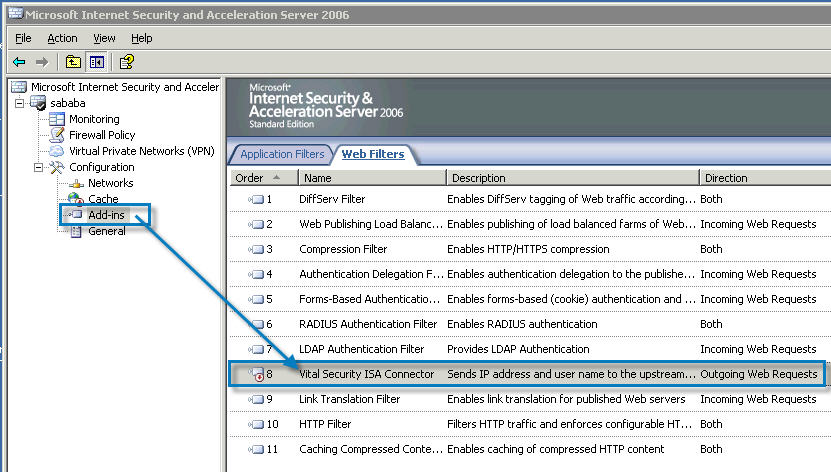This screenshot has width=831, height=472.
Task: Click the Direction column header
Action: [x=726, y=178]
